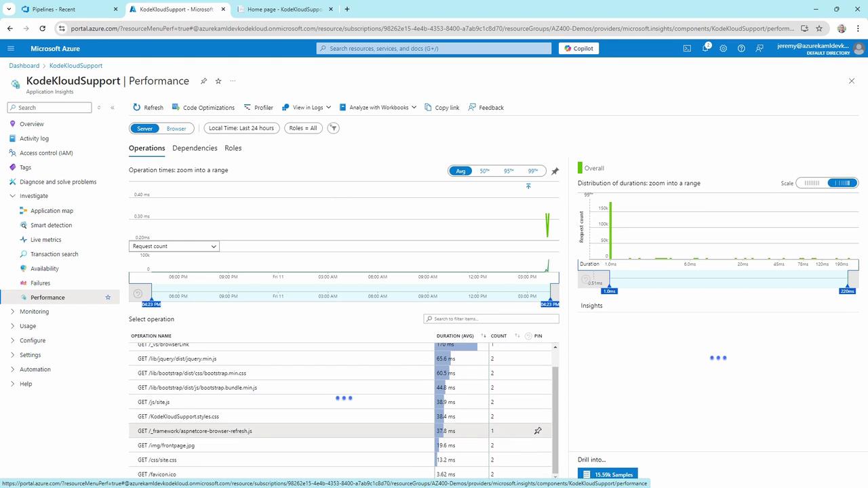The image size is (868, 488).
Task: Click the Dashboard breadcrumb link
Action: point(24,66)
